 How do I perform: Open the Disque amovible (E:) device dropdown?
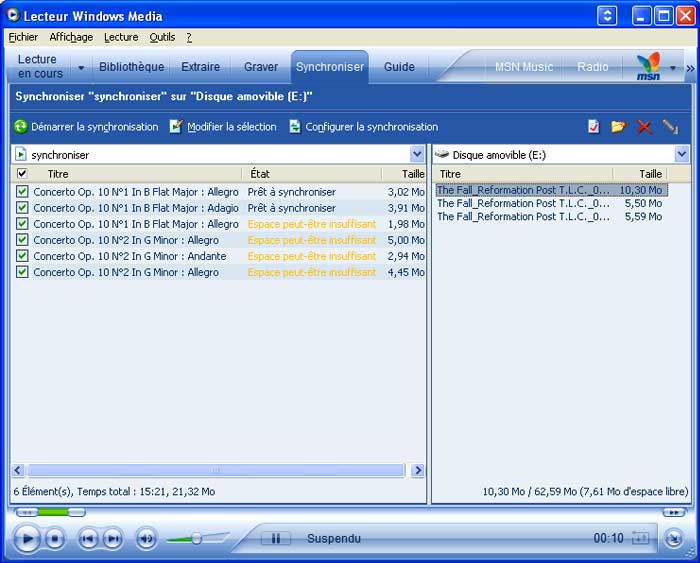coord(681,155)
